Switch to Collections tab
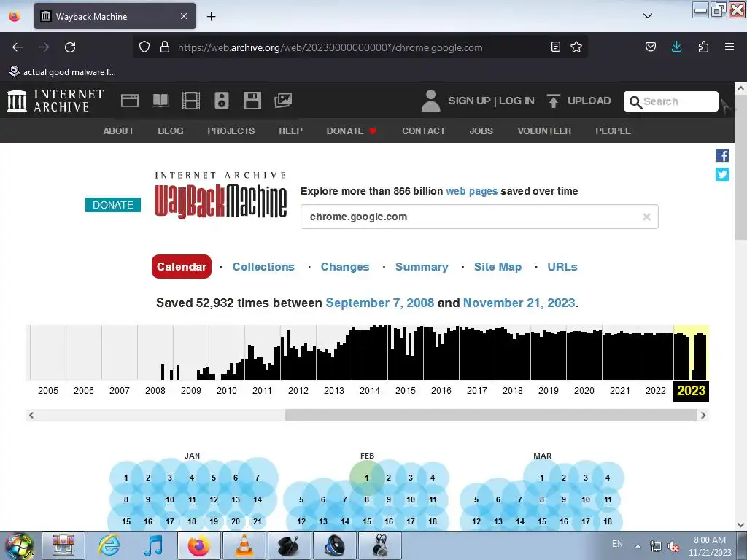The height and width of the screenshot is (560, 747). coord(263,267)
